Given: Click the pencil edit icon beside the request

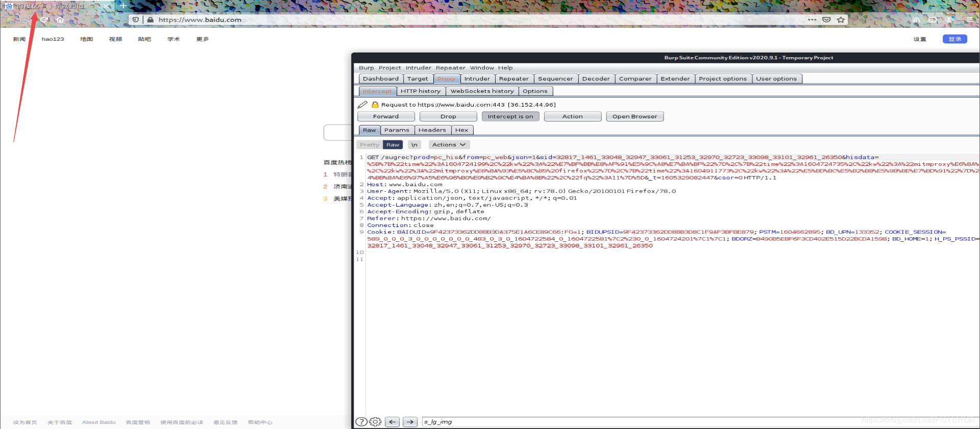Looking at the screenshot, I should click(x=362, y=105).
